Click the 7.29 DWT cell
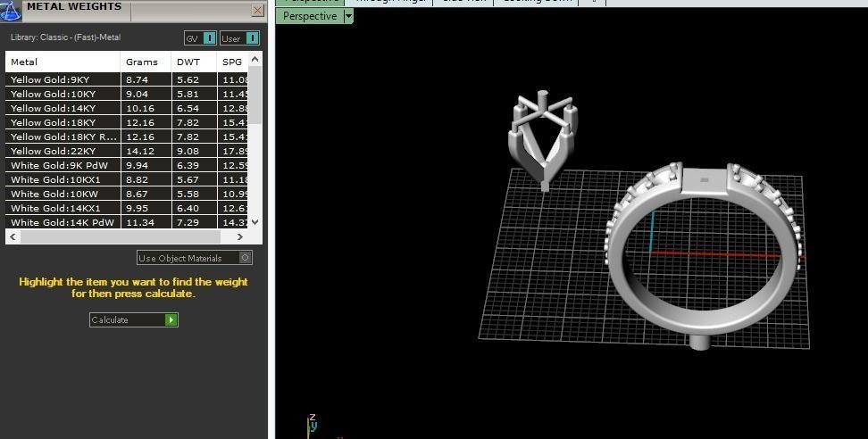The height and width of the screenshot is (439, 868). pyautogui.click(x=194, y=222)
